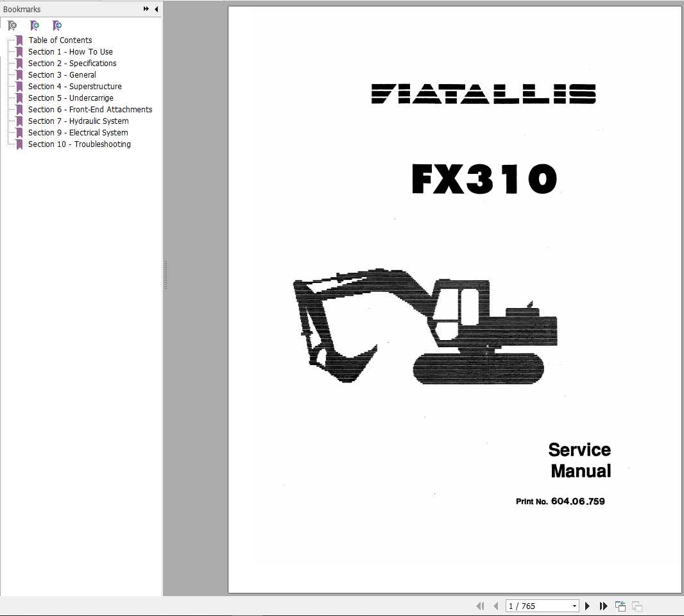The image size is (684, 616).
Task: Open Section 5 - Undercarrige bookmark
Action: [71, 98]
